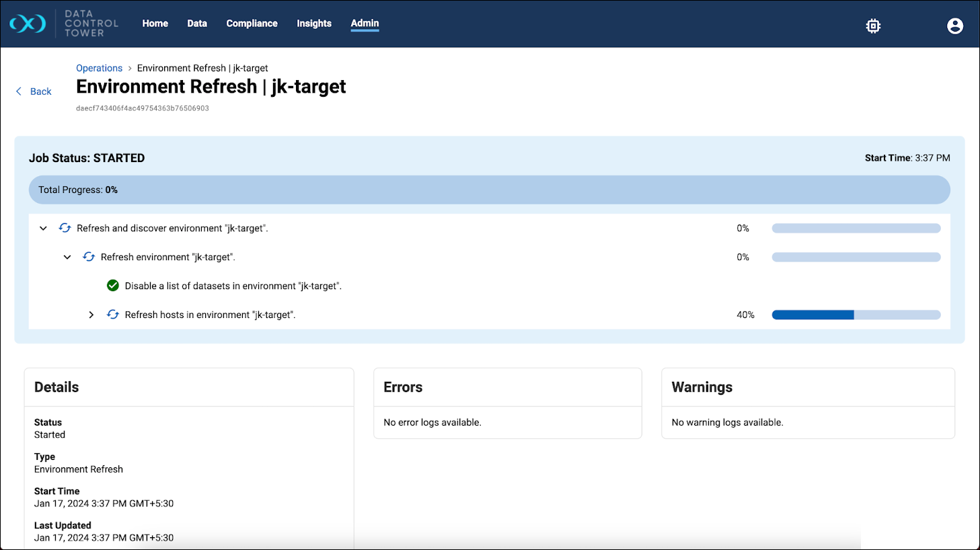This screenshot has width=980, height=550.
Task: Collapse the Refresh and discover environment row
Action: click(x=43, y=229)
